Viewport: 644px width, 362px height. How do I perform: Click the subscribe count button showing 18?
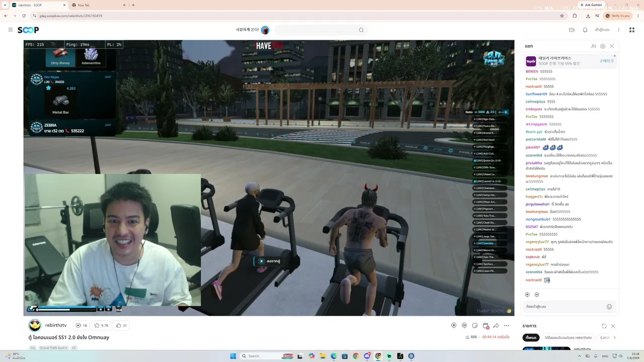(x=82, y=326)
